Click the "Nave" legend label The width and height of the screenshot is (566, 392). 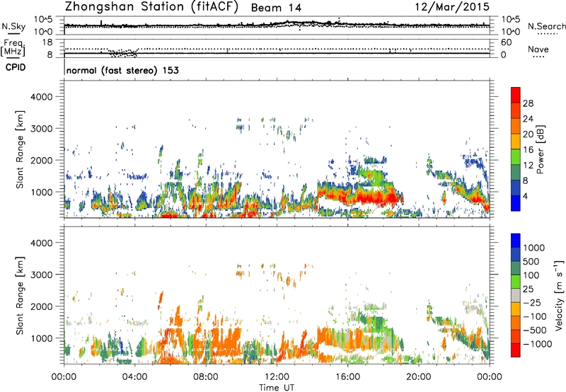tap(538, 49)
